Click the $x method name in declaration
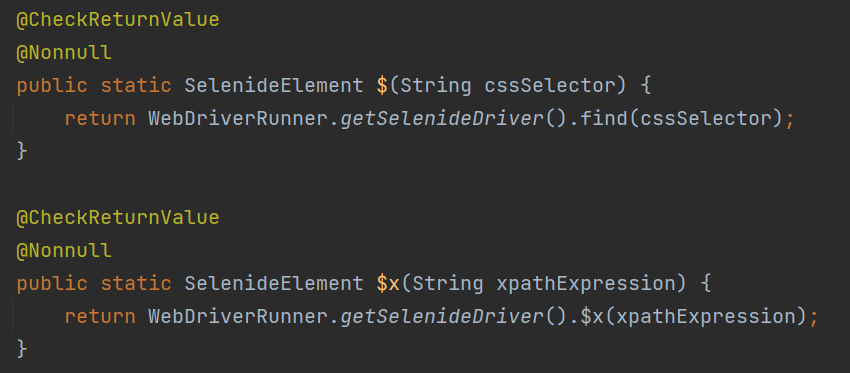This screenshot has height=373, width=850. [x=388, y=284]
